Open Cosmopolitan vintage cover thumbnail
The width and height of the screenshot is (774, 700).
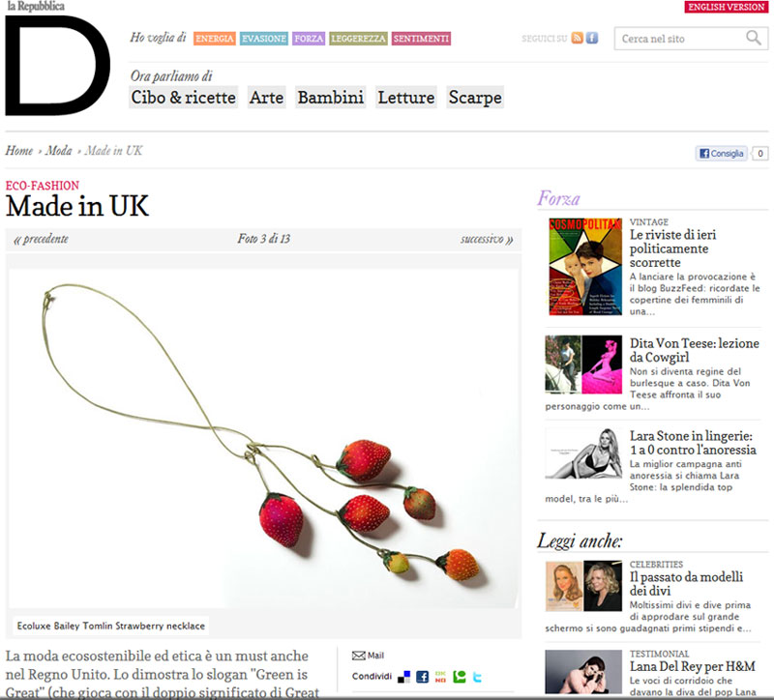[585, 267]
